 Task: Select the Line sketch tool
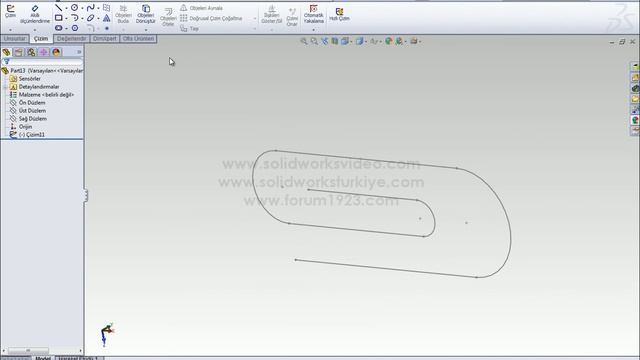point(59,8)
